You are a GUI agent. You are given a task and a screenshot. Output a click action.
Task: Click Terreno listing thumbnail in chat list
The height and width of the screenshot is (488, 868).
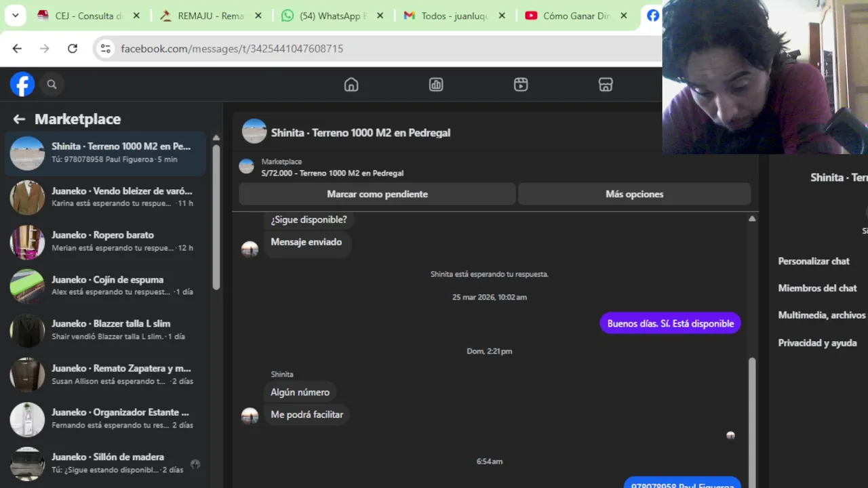pos(27,153)
